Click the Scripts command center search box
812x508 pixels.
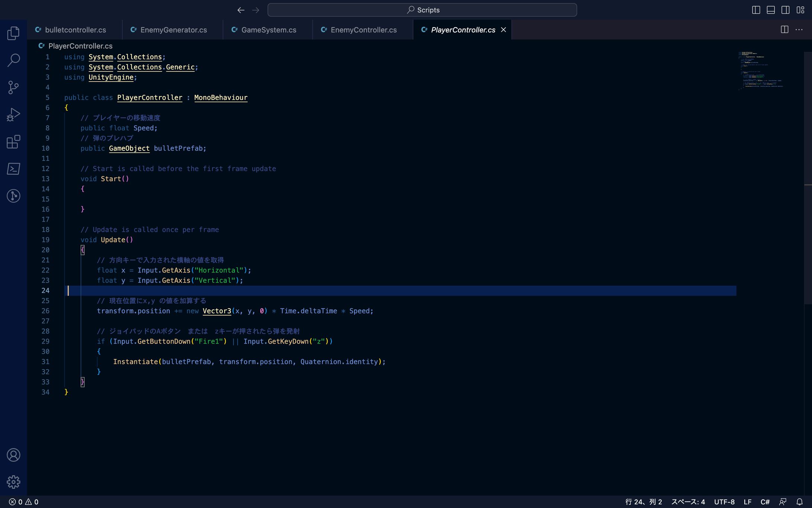[422, 10]
